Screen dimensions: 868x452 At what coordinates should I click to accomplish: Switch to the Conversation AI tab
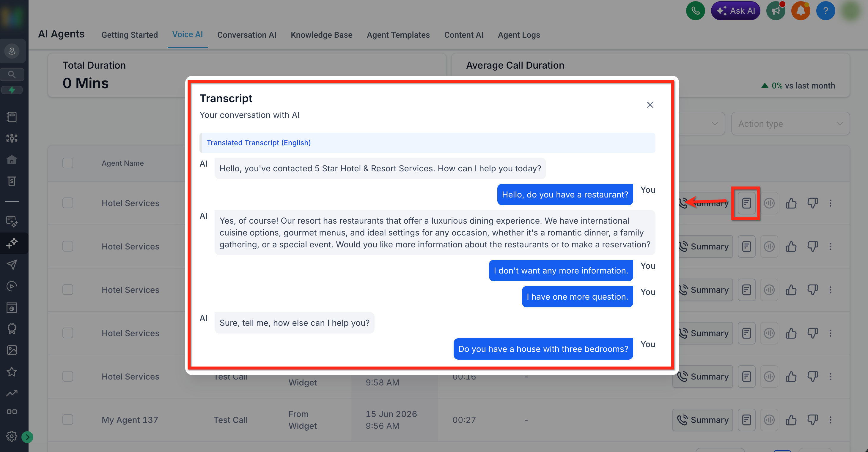point(247,35)
